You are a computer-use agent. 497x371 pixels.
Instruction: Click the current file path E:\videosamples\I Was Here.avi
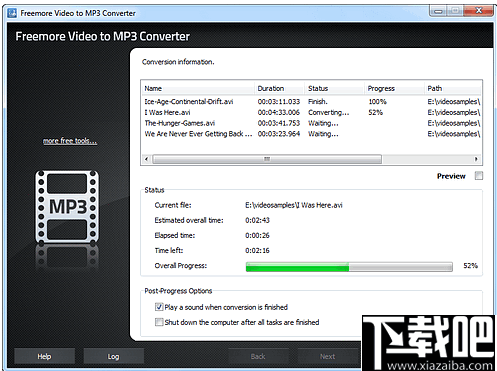294,205
